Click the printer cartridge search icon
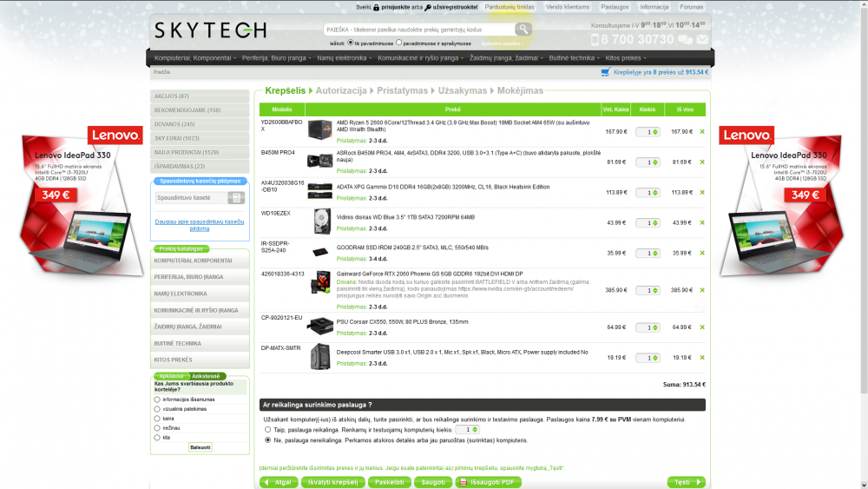 click(x=236, y=198)
